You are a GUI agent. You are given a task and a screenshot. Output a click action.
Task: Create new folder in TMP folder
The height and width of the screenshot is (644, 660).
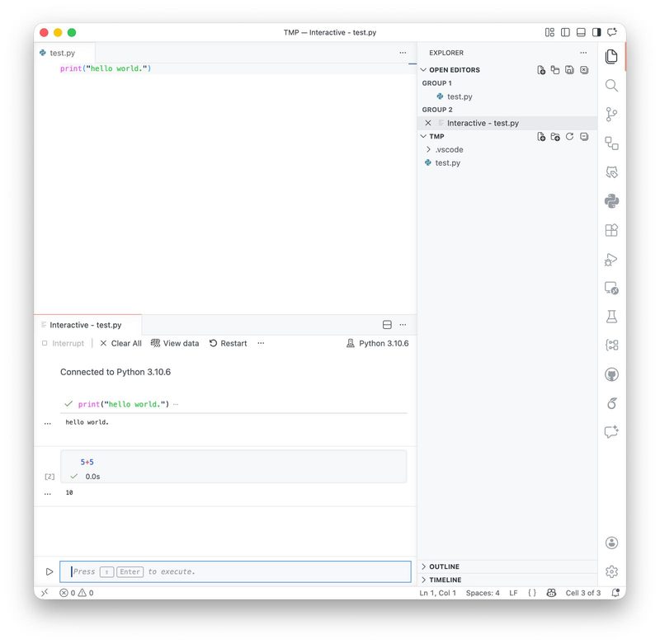[555, 136]
